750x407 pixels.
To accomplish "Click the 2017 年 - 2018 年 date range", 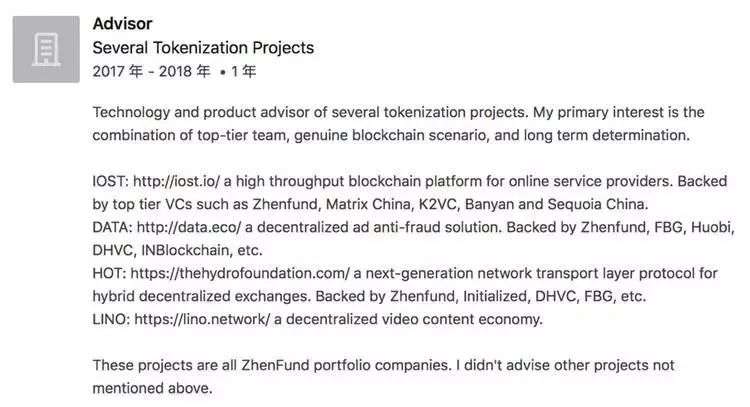I will pyautogui.click(x=152, y=72).
